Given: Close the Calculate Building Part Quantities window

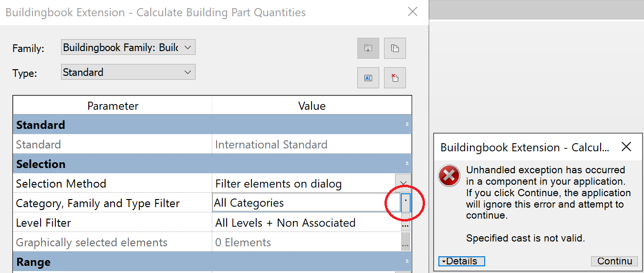Looking at the screenshot, I should 413,12.
